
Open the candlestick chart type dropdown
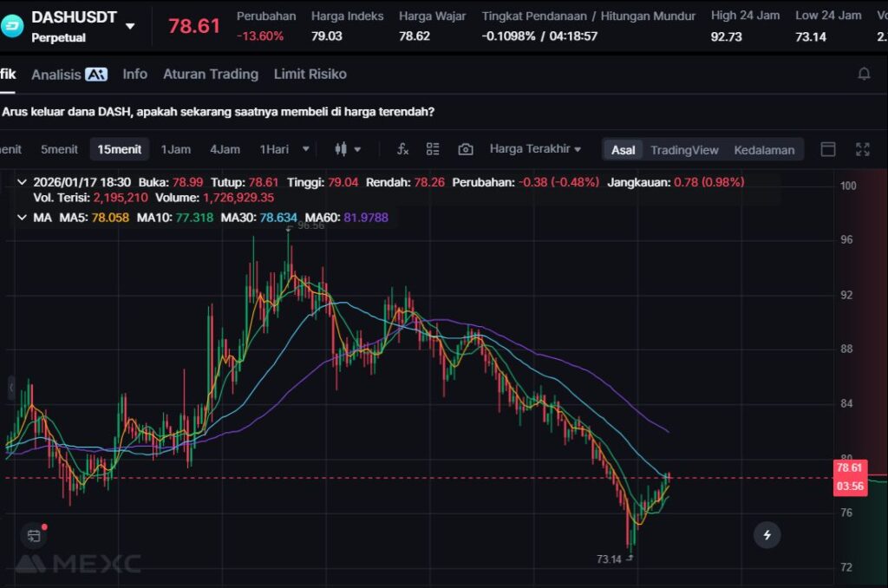pyautogui.click(x=348, y=149)
